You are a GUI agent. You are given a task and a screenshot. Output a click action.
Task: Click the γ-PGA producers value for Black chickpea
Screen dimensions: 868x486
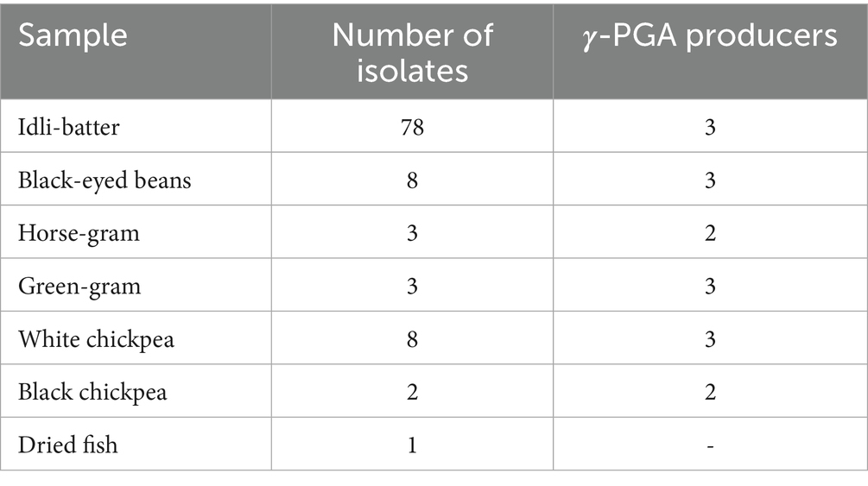[x=710, y=391]
